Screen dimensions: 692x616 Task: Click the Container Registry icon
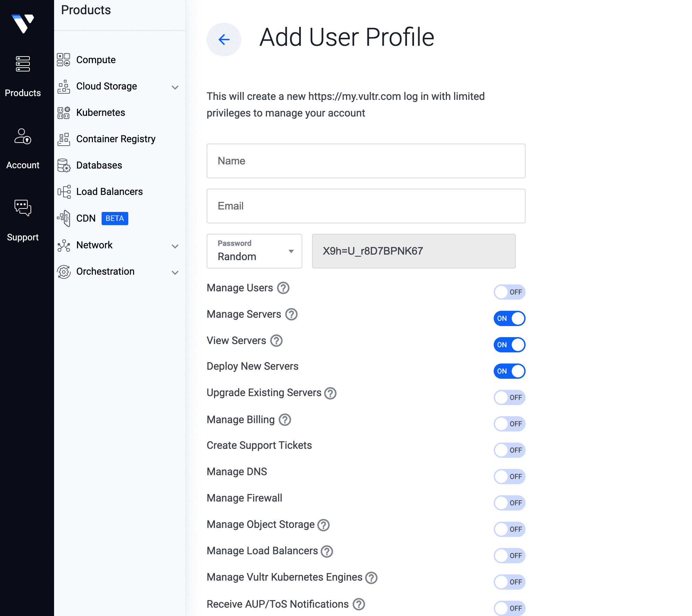pyautogui.click(x=64, y=139)
